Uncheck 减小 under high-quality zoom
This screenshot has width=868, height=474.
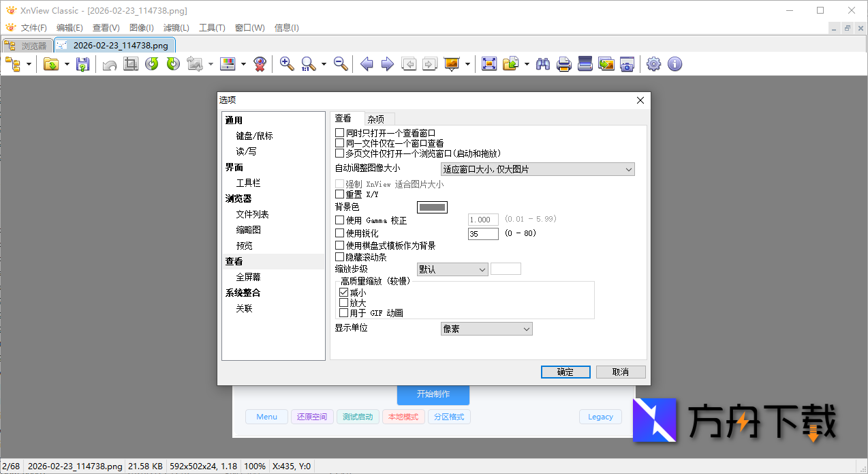click(x=345, y=292)
